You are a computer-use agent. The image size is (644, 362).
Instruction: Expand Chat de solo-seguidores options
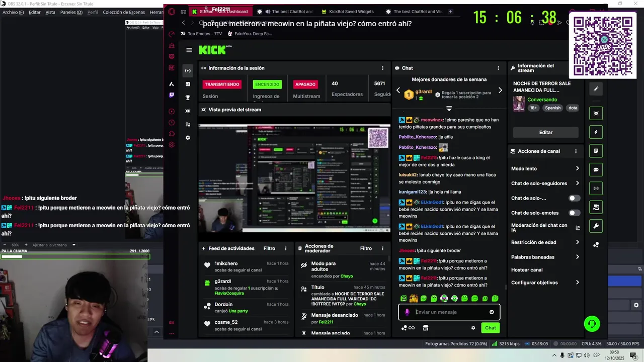click(577, 183)
